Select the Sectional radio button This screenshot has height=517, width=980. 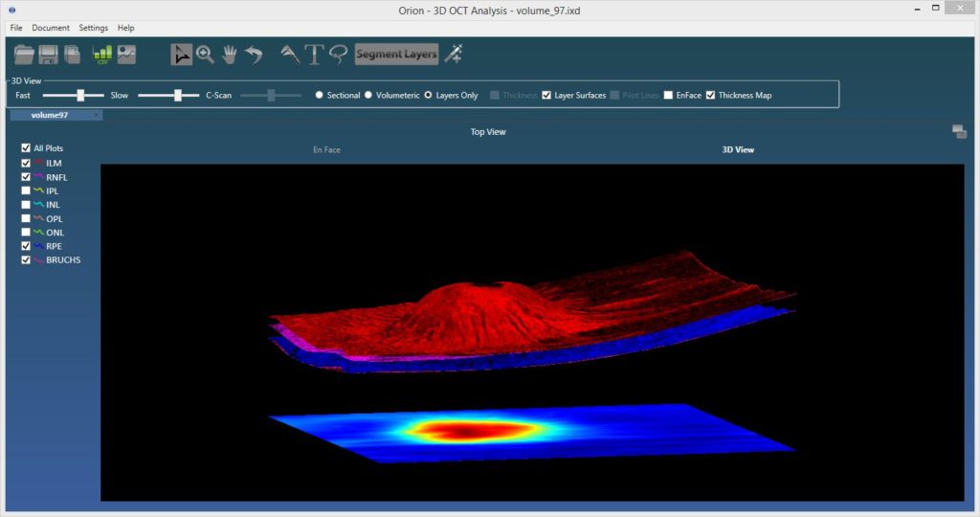pos(320,95)
